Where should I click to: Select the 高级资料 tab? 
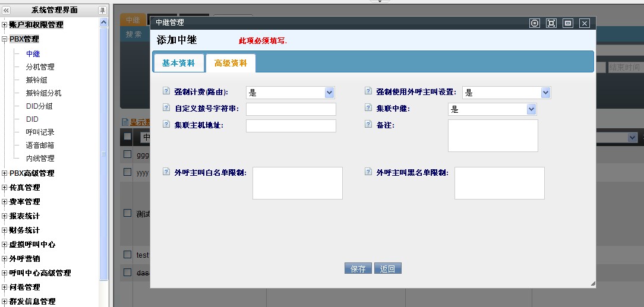click(231, 63)
